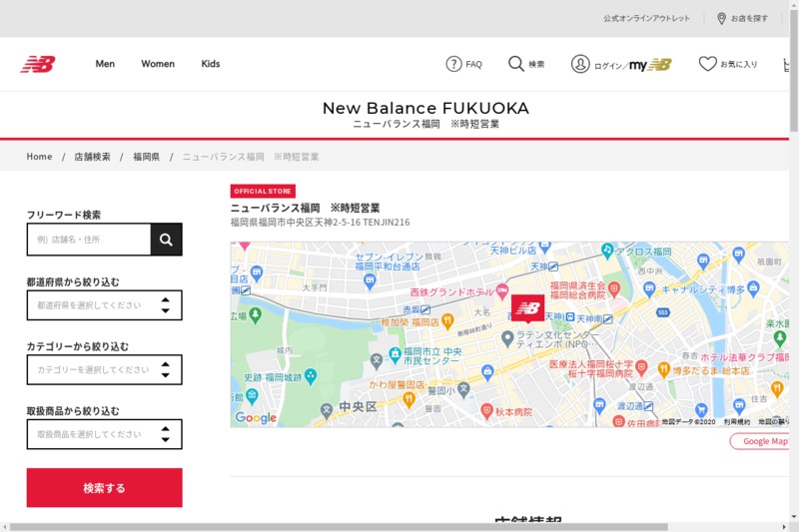The image size is (799, 532).
Task: Open 公式オンラインアウトレット link
Action: coord(646,18)
